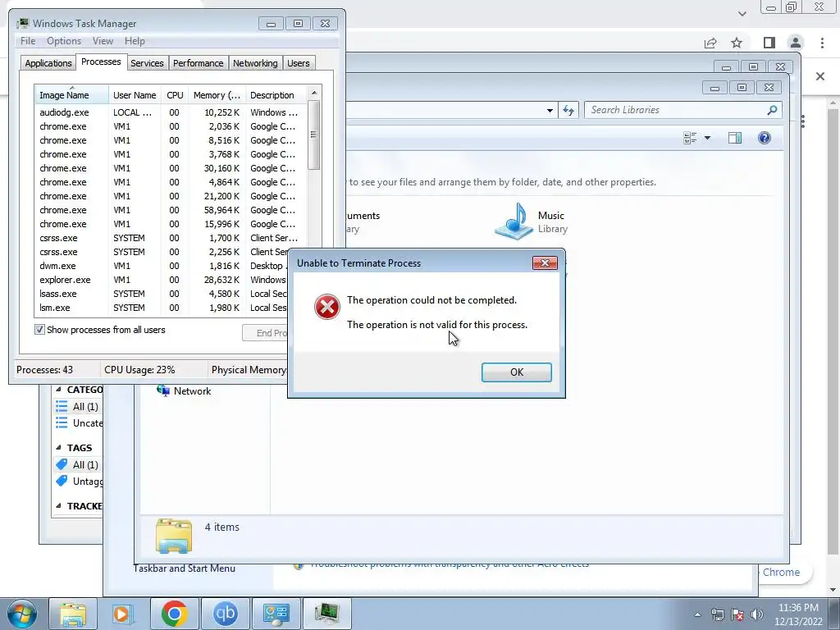Open qBittorrent from the taskbar
Image resolution: width=840 pixels, height=630 pixels.
coord(225,614)
